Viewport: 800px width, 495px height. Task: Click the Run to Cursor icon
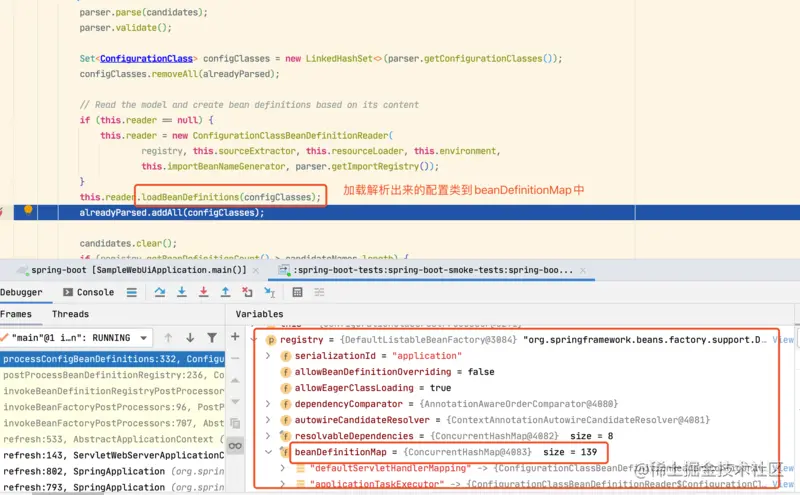point(269,292)
